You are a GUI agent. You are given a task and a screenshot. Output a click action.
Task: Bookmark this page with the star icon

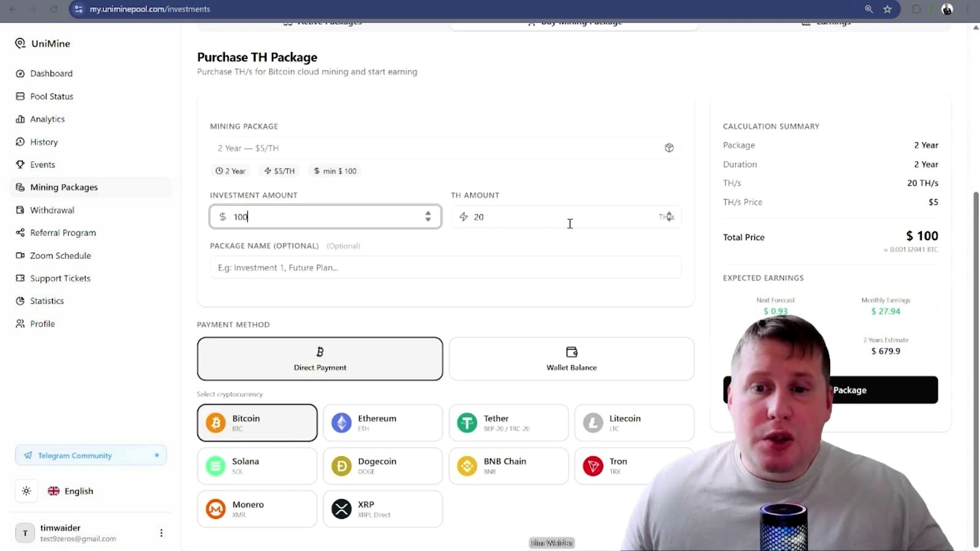tap(888, 9)
